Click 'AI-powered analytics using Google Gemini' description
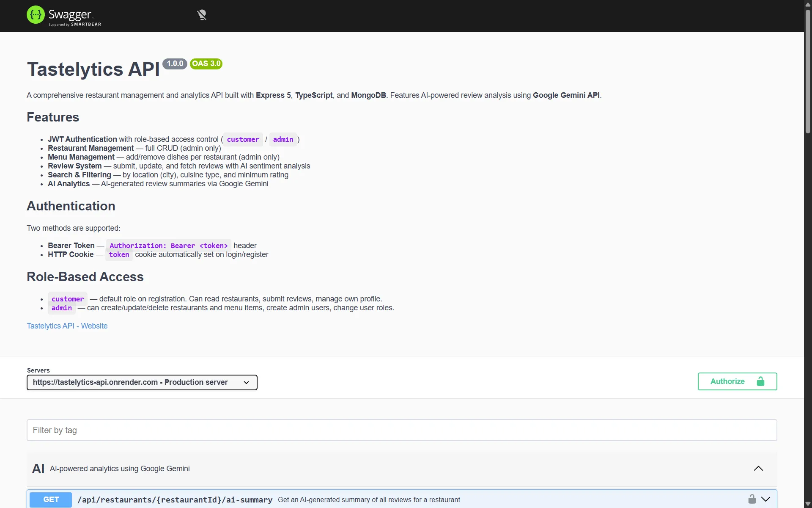Viewport: 812px width, 508px height. coord(120,469)
